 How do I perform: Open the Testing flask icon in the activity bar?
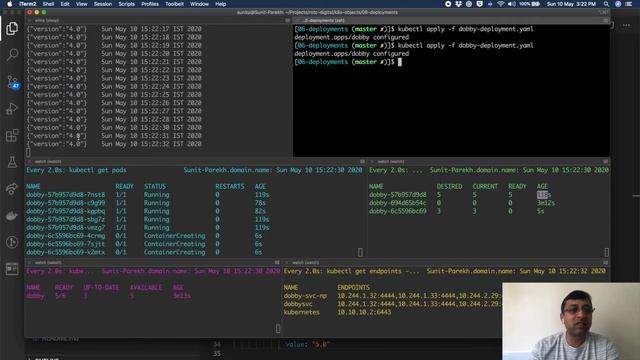[x=12, y=162]
